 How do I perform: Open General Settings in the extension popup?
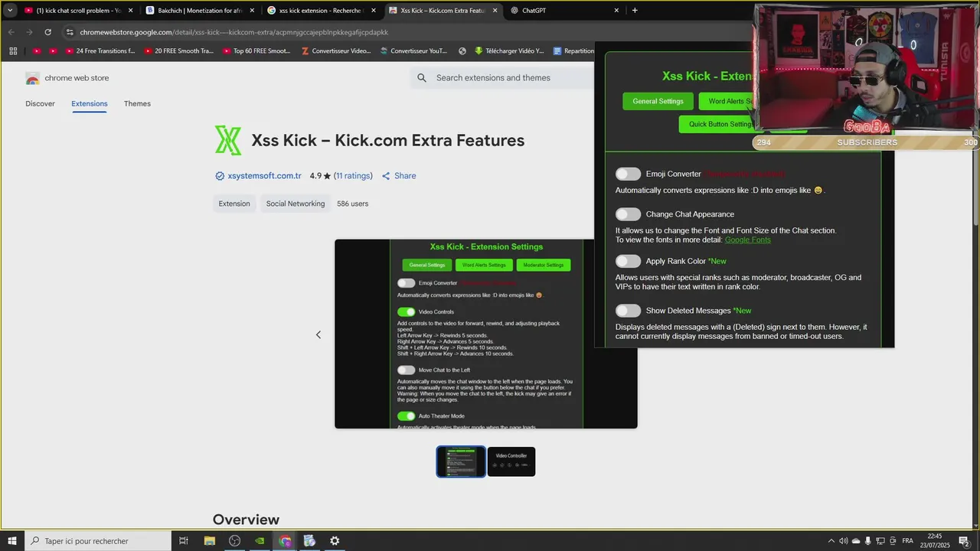pyautogui.click(x=658, y=101)
